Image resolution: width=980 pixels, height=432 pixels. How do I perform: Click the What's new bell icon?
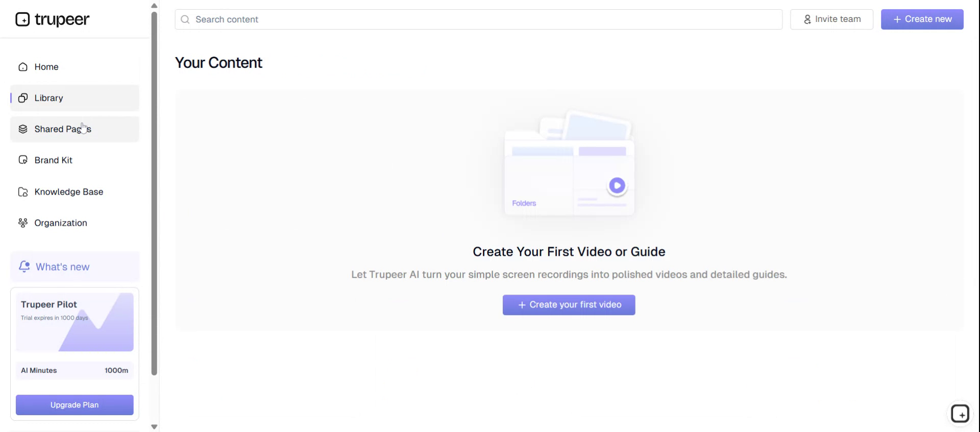pos(24,267)
